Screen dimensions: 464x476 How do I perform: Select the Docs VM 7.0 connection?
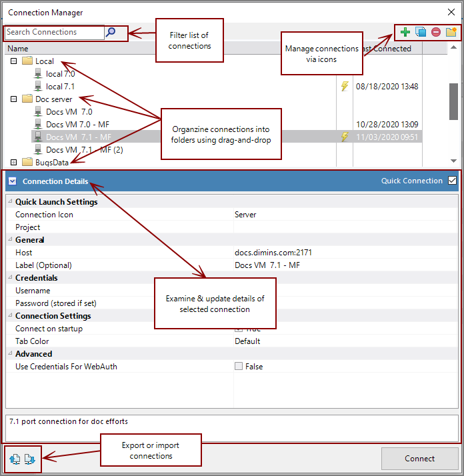[x=69, y=112]
